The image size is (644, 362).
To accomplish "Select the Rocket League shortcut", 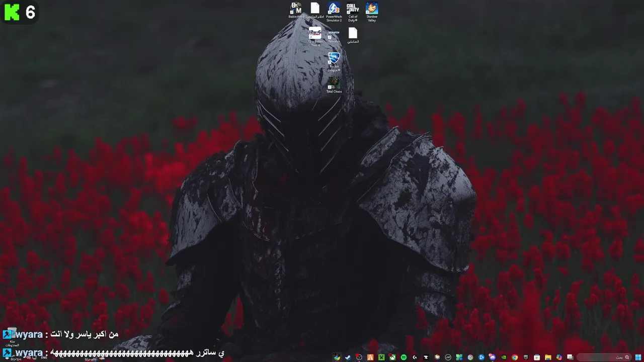I will click(334, 62).
